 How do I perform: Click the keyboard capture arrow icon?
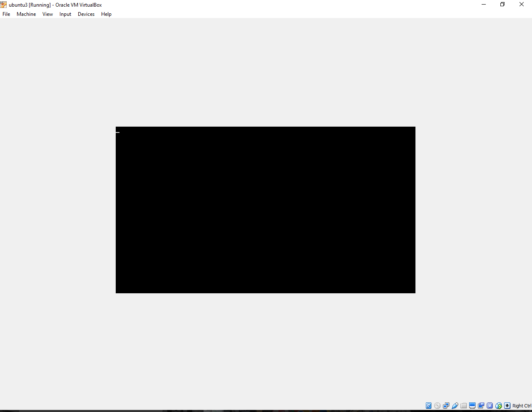pos(507,406)
